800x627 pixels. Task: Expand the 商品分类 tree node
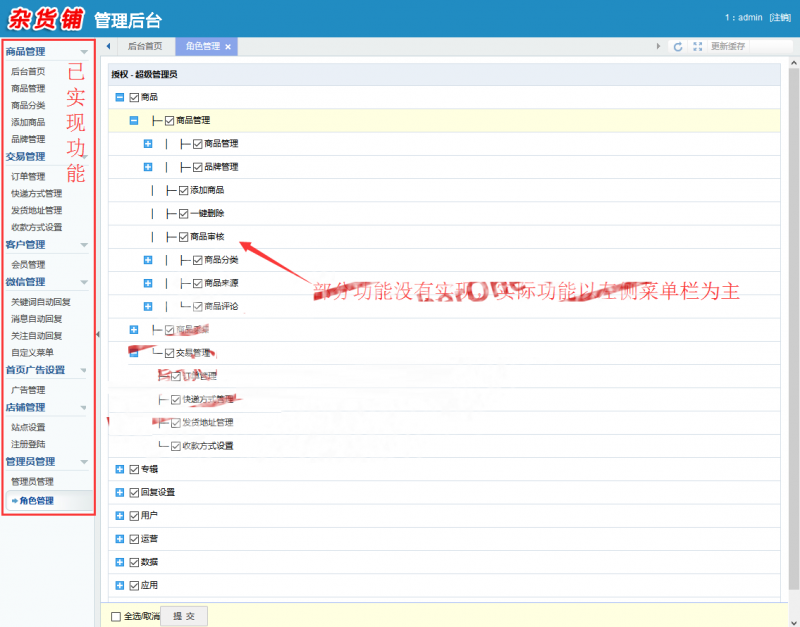click(148, 260)
